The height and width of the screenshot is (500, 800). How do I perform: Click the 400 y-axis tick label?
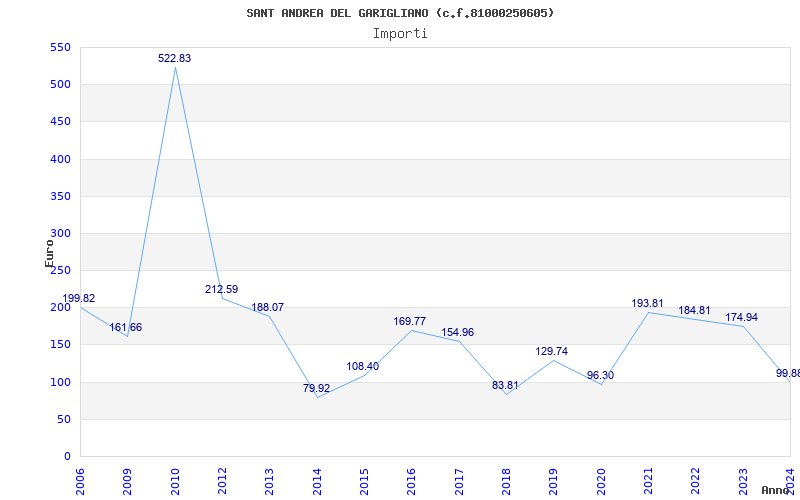(x=60, y=159)
